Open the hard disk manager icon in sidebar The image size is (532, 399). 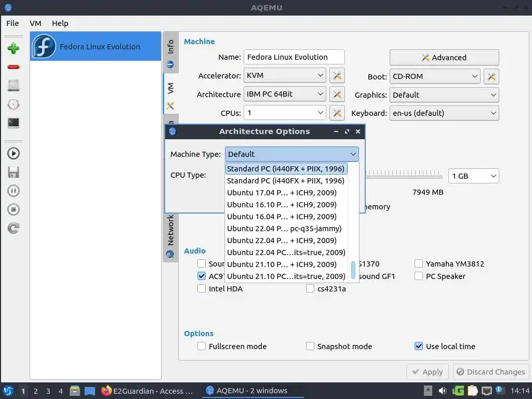13,85
